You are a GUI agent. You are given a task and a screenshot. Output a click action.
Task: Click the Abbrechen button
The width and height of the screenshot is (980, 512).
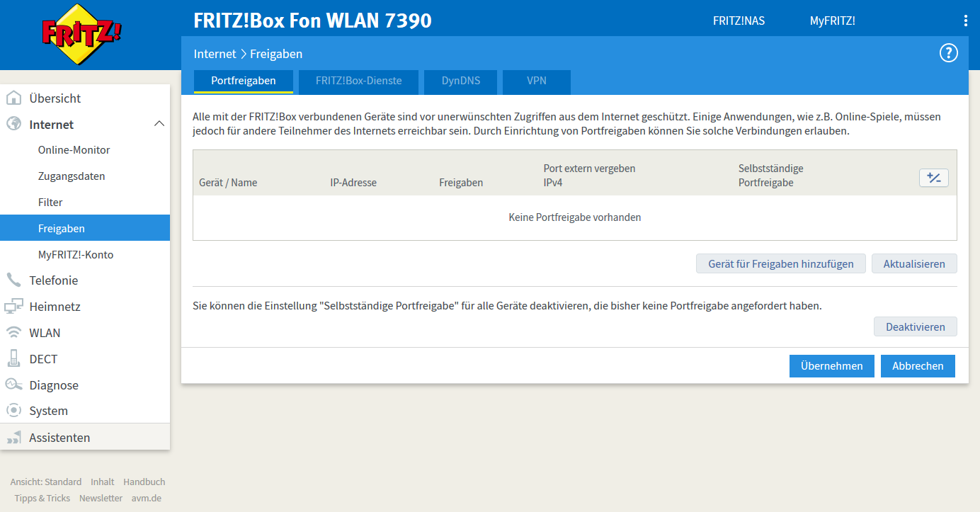click(x=918, y=366)
